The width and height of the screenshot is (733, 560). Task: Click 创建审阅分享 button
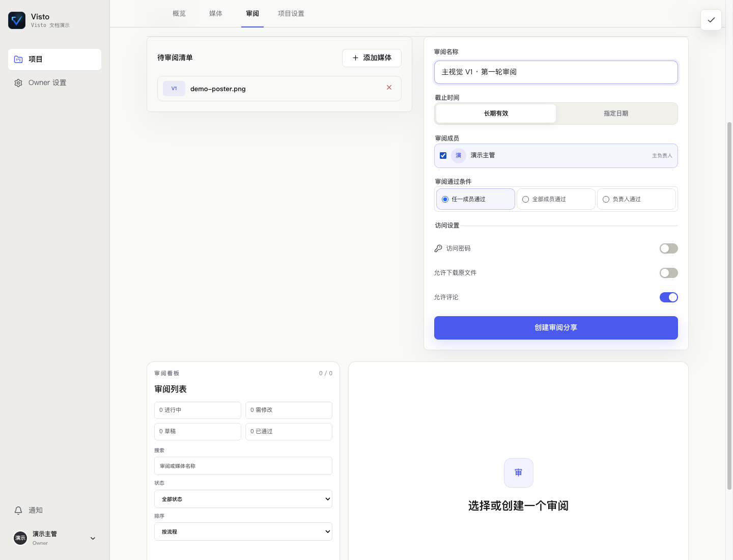[556, 328]
